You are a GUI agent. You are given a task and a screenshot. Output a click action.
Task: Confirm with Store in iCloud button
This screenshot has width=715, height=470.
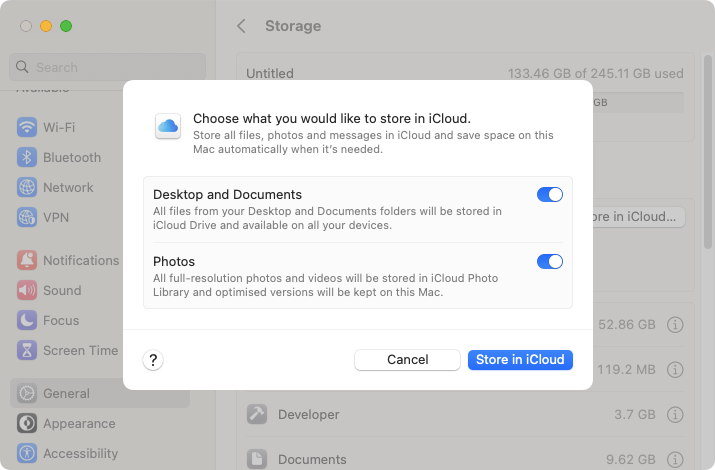tap(520, 360)
